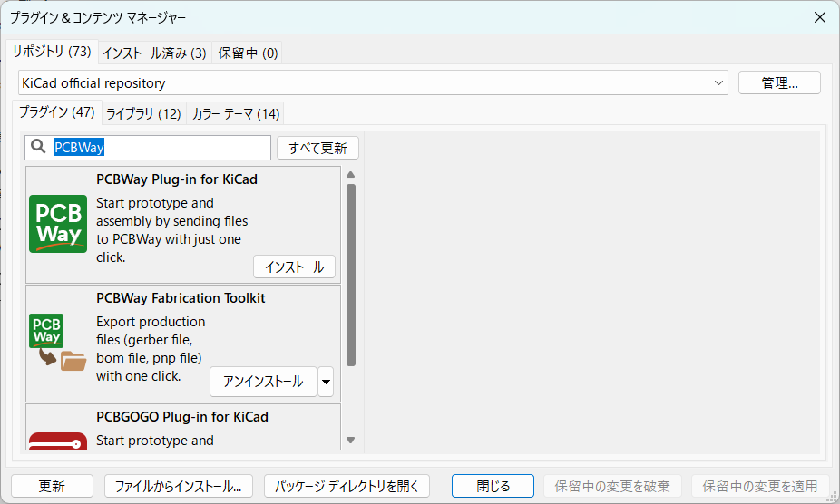The width and height of the screenshot is (840, 504).
Task: Install the PCBWay Plug-in for KiCad
Action: [x=294, y=267]
